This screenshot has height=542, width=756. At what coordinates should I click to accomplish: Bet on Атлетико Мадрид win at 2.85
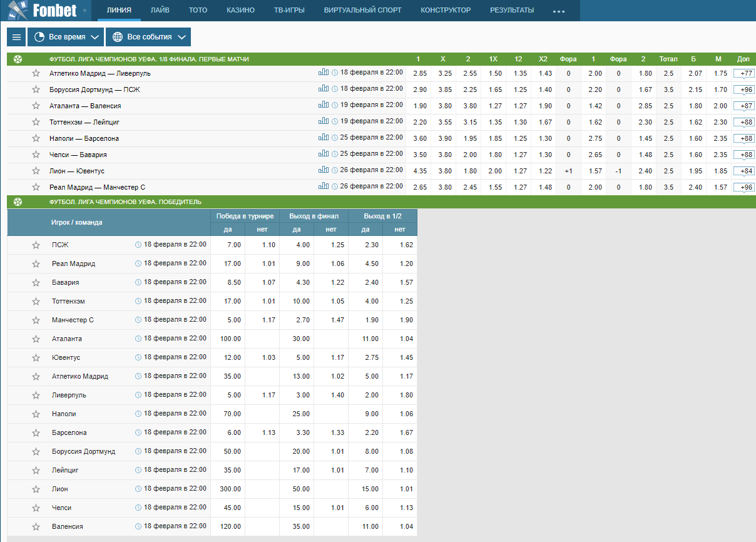419,73
